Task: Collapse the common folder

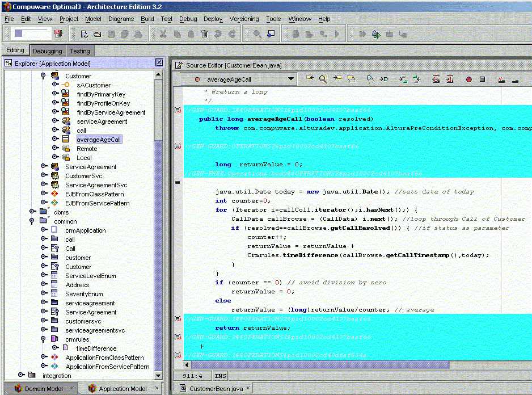Action: coord(32,221)
